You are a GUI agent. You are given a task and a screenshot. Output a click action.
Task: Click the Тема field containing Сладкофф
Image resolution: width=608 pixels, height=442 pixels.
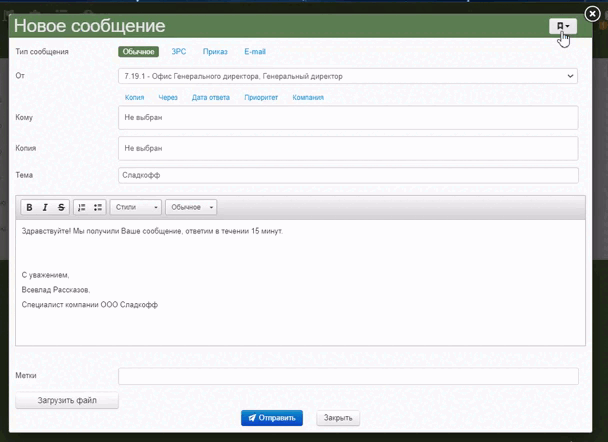pos(348,175)
